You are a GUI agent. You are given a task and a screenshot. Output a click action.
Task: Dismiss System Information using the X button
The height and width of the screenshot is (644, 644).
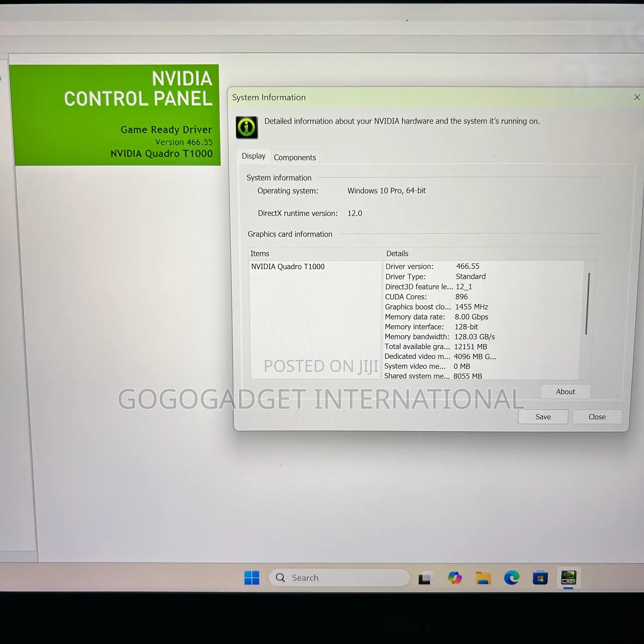tap(637, 97)
